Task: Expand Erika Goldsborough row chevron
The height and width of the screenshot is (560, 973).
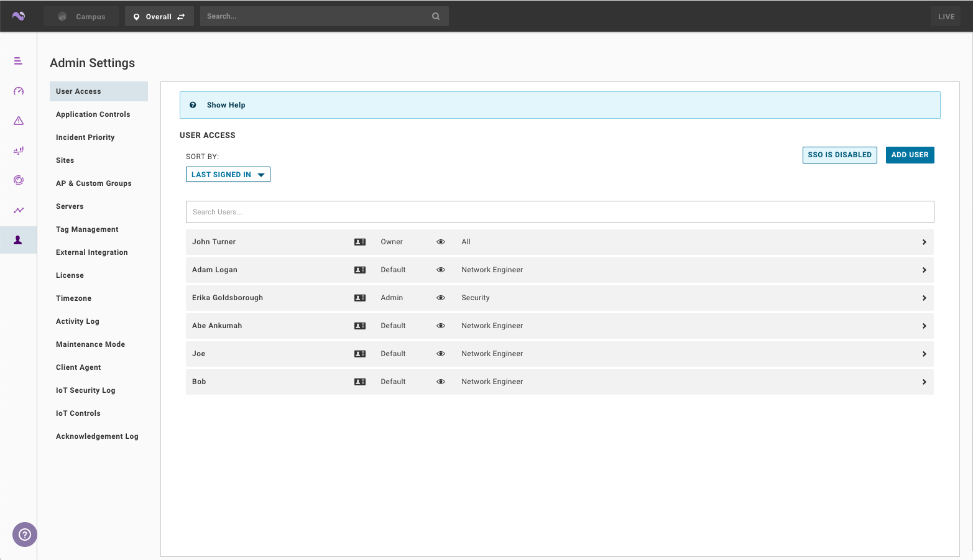Action: [x=925, y=298]
